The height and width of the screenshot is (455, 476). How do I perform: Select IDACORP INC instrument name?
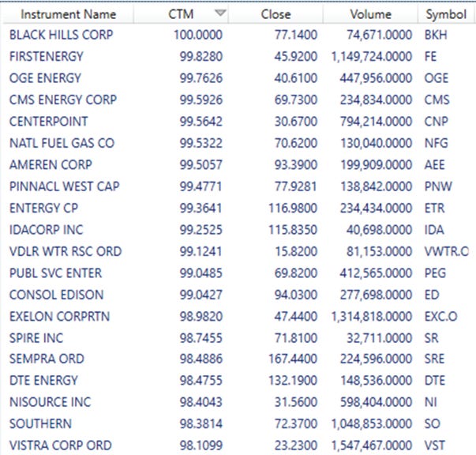(x=46, y=230)
